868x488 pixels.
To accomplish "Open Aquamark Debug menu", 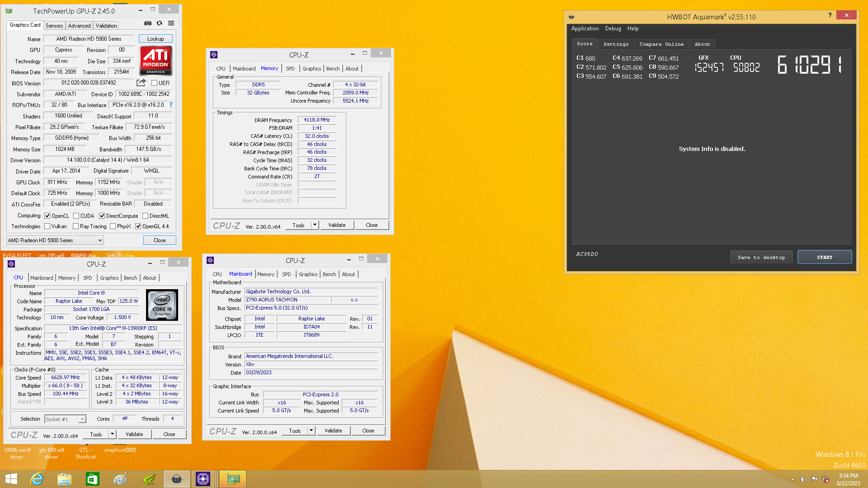I will pos(613,28).
